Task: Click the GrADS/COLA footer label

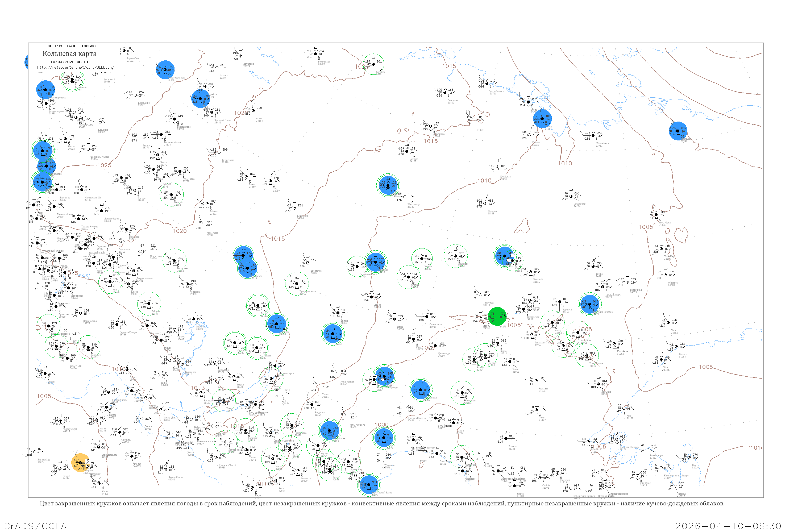Action: 35,526
